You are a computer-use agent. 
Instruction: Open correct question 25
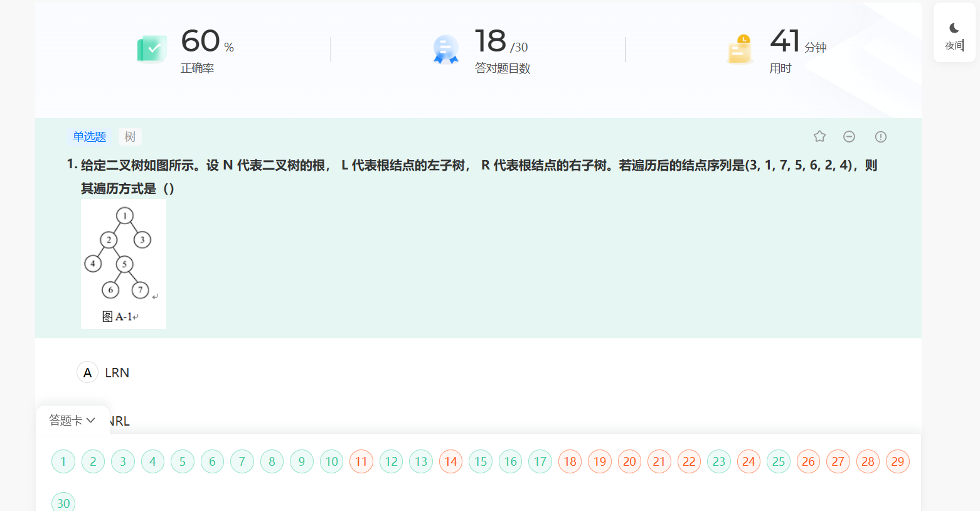pos(779,461)
